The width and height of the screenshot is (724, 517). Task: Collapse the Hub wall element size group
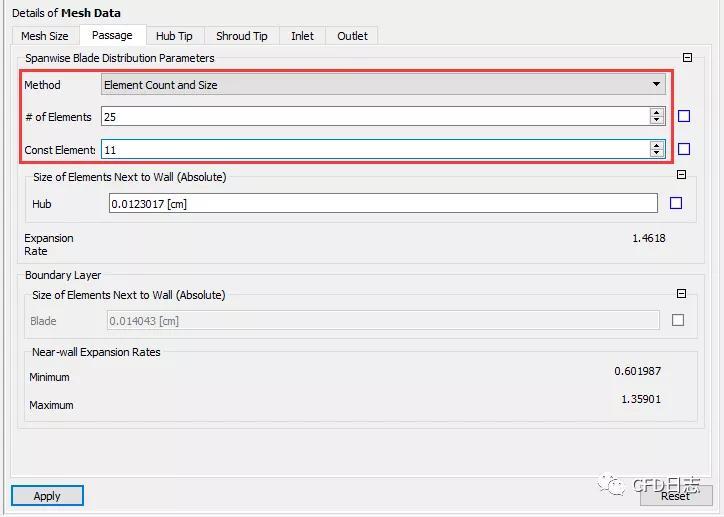(x=682, y=174)
